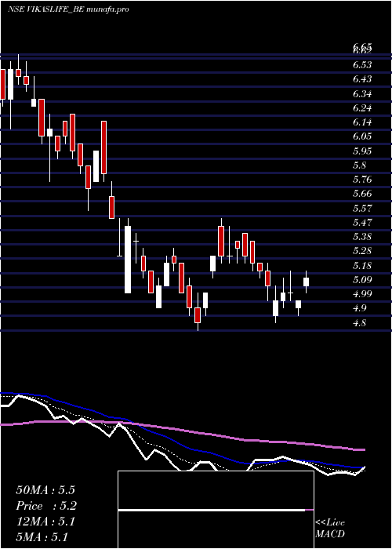Select the 5.8 price axis label

pos(360,165)
